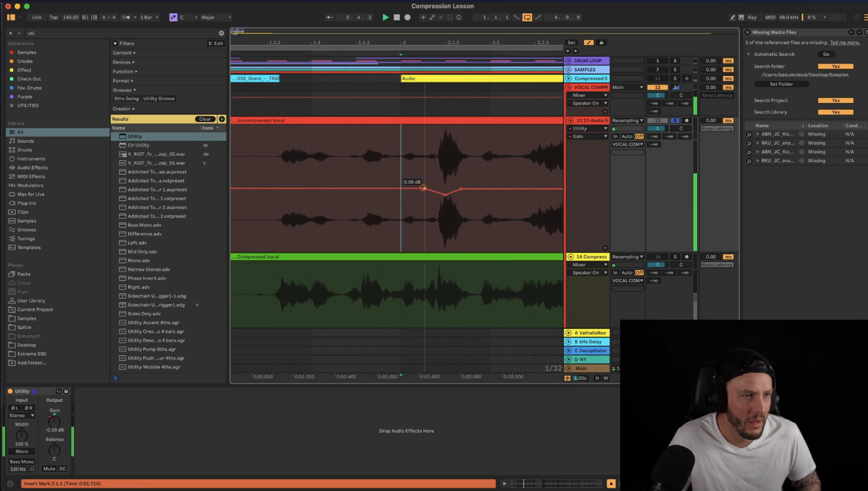Start playback with the green Play button
The image size is (868, 491).
385,17
